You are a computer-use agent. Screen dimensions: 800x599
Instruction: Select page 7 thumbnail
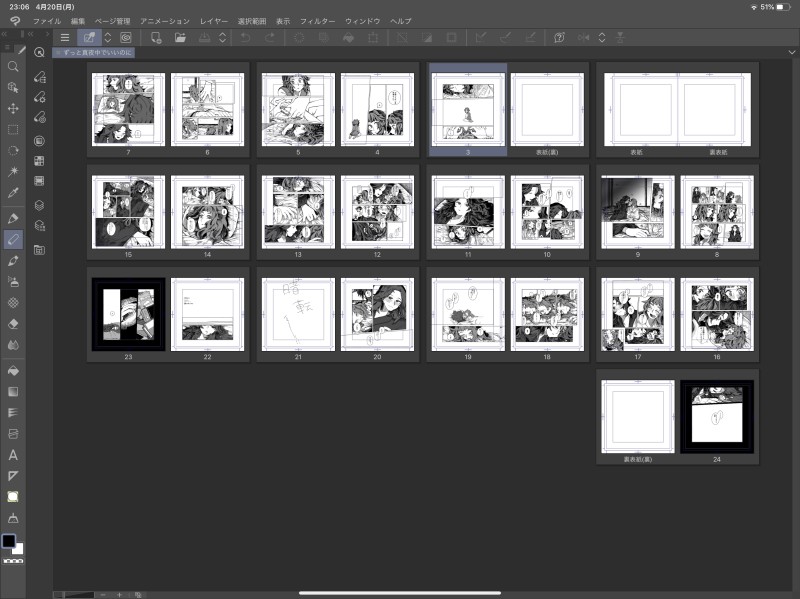(x=129, y=109)
